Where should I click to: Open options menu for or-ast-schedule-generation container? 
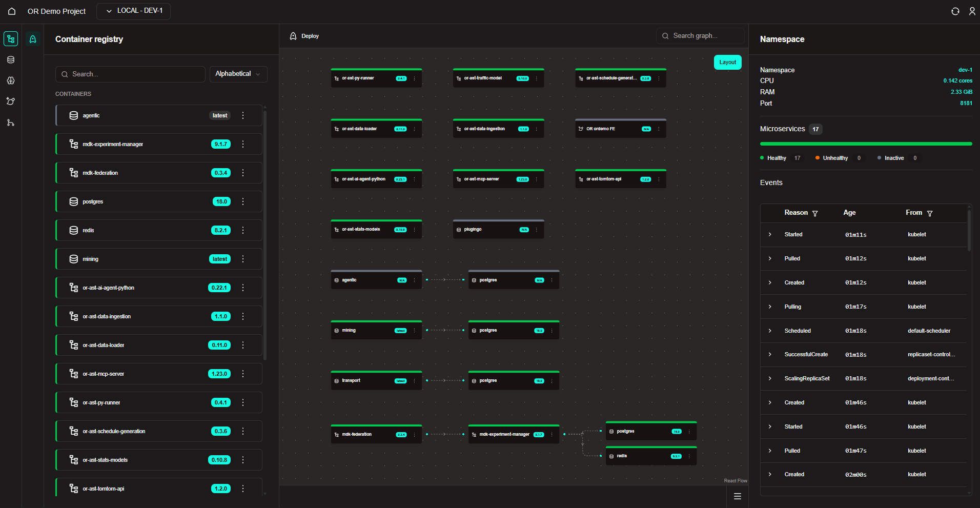[243, 431]
